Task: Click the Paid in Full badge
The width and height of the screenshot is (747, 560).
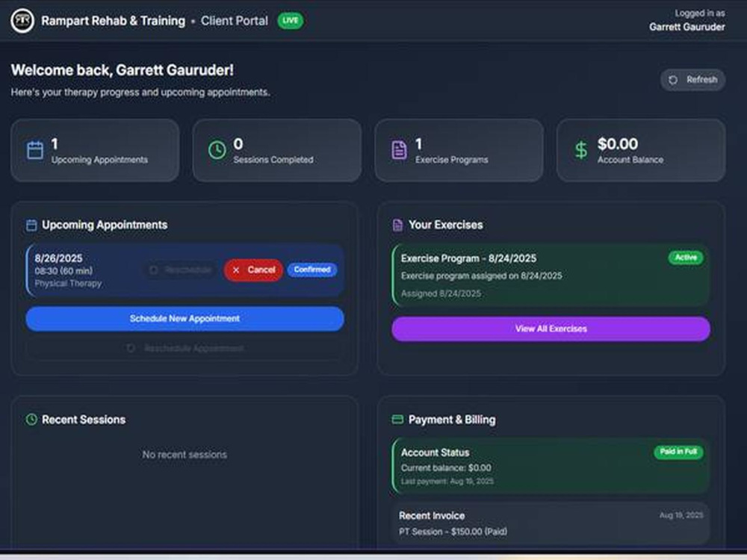Action: pos(678,452)
